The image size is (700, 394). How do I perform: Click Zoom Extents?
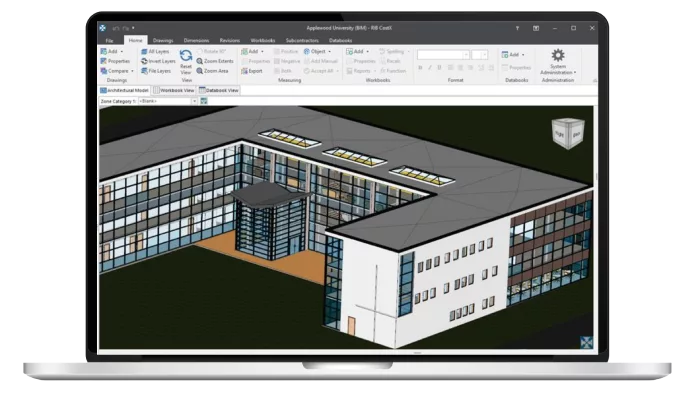(215, 61)
